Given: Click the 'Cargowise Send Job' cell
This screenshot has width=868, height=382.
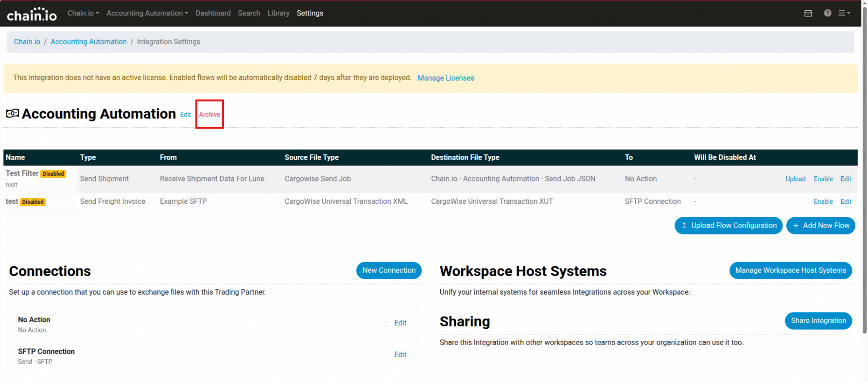Looking at the screenshot, I should [318, 179].
